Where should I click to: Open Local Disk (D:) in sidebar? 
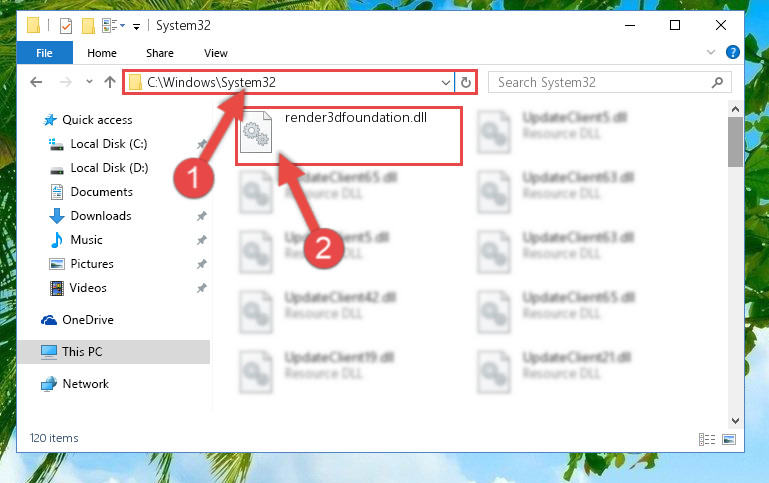(109, 168)
